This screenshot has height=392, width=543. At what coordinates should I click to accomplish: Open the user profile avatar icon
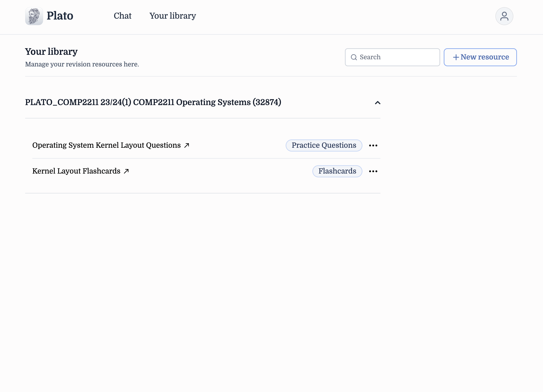coord(504,16)
